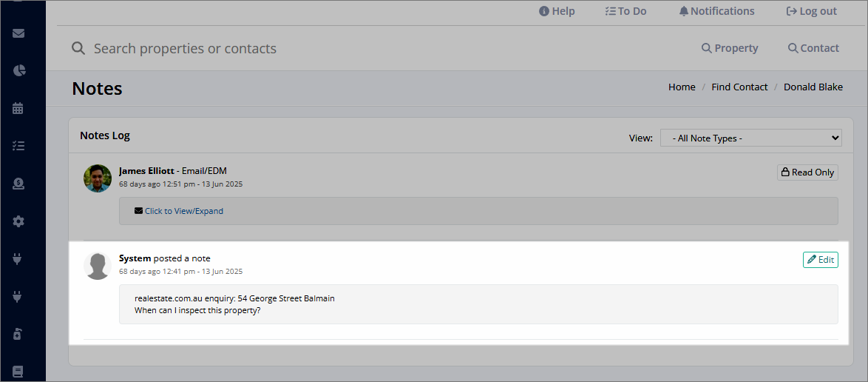Click the Edit button on System note
The width and height of the screenshot is (868, 382).
pos(821,259)
